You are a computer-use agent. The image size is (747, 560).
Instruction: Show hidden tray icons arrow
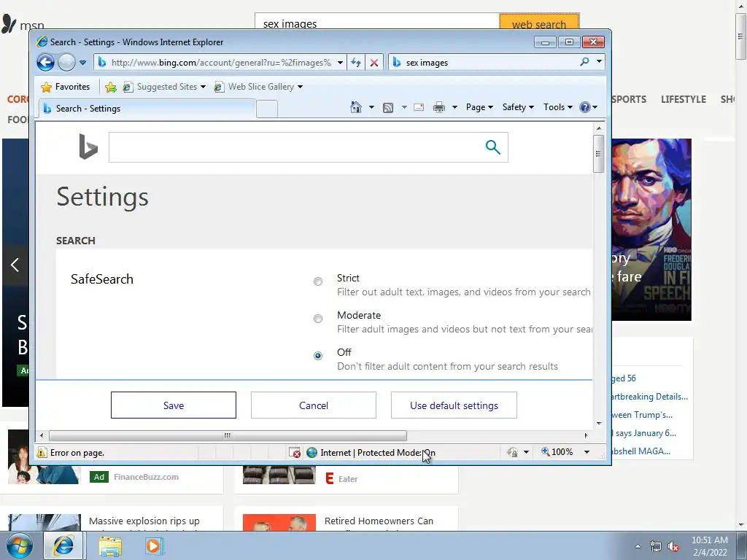[638, 547]
